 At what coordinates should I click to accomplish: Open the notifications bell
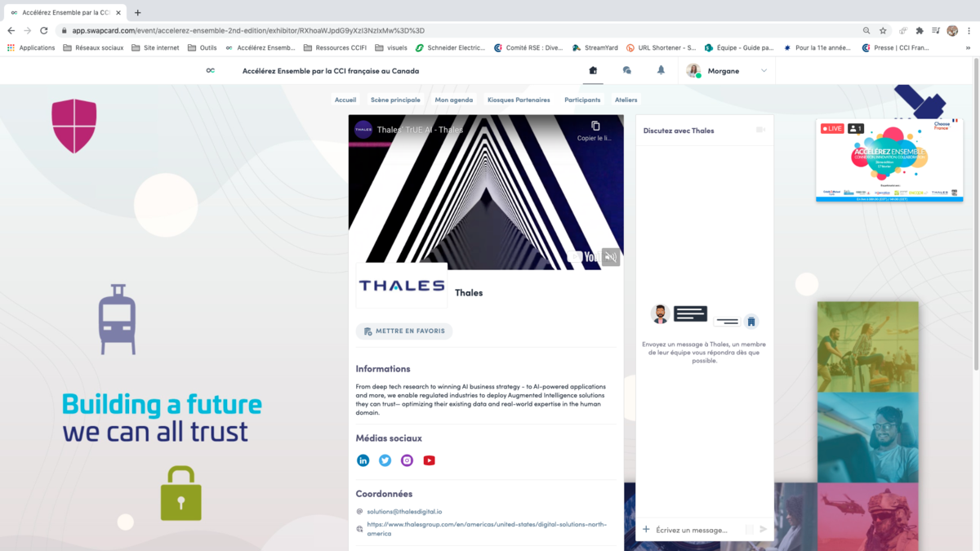tap(661, 71)
